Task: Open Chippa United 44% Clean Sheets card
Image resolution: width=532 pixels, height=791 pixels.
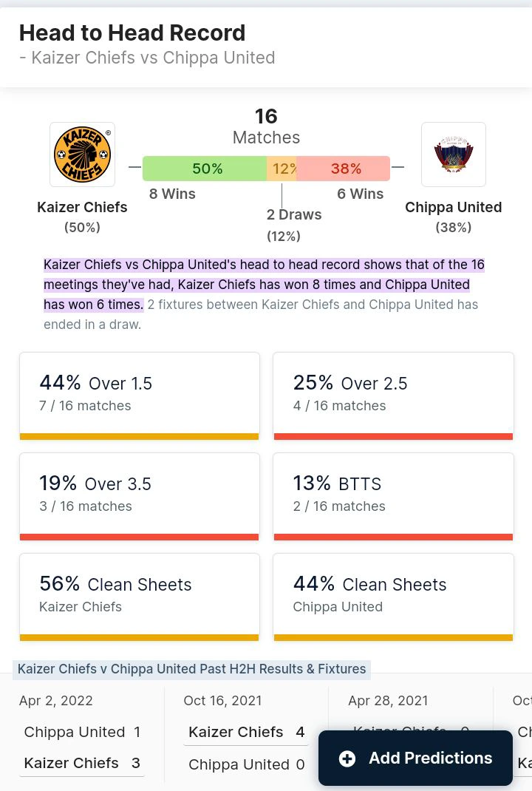Action: point(393,597)
